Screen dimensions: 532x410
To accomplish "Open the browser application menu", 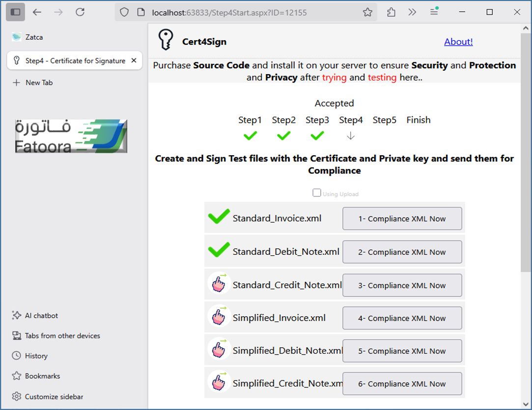I will click(434, 12).
